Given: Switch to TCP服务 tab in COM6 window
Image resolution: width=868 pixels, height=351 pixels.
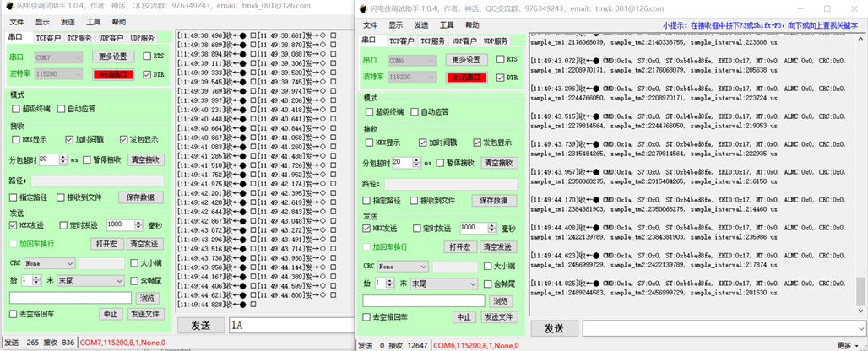Looking at the screenshot, I should 432,41.
